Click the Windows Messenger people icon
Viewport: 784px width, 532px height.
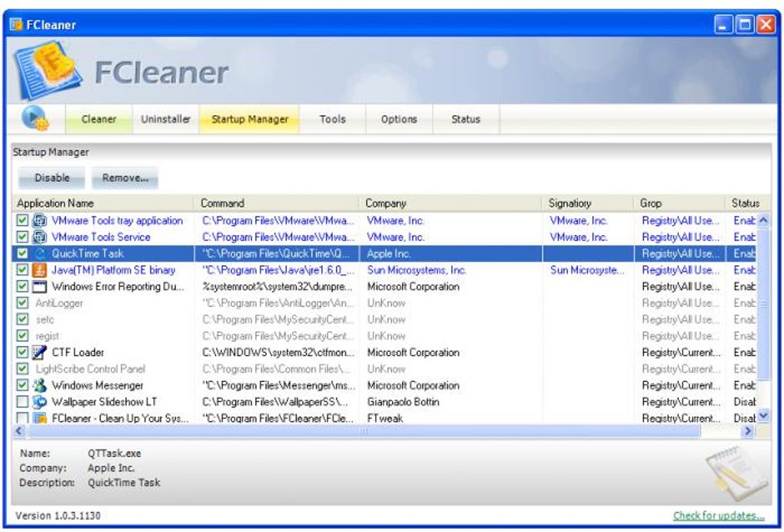(x=39, y=385)
